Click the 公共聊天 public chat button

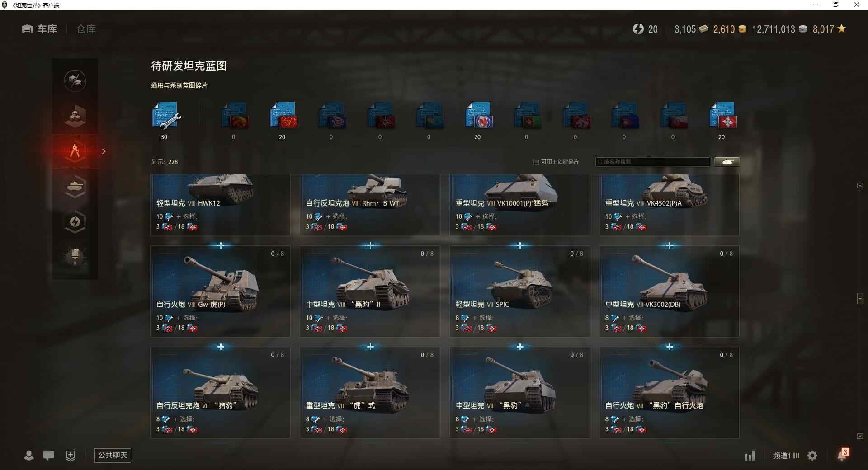113,455
